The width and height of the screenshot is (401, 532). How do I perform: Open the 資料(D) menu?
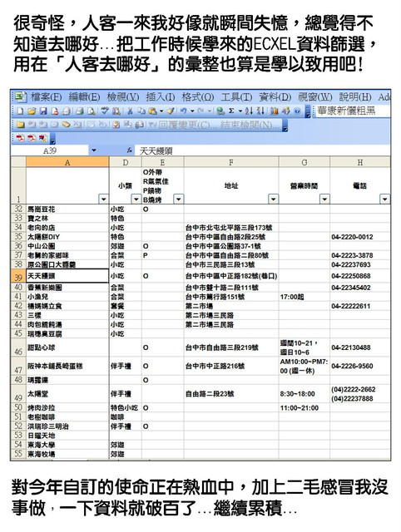tap(275, 97)
